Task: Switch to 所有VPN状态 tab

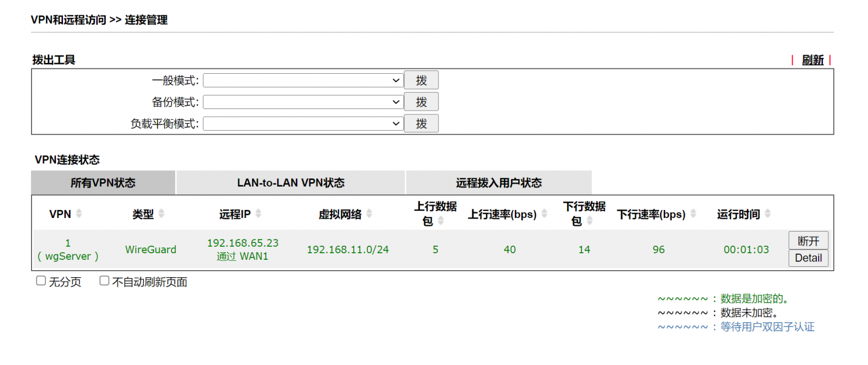Action: pyautogui.click(x=103, y=183)
